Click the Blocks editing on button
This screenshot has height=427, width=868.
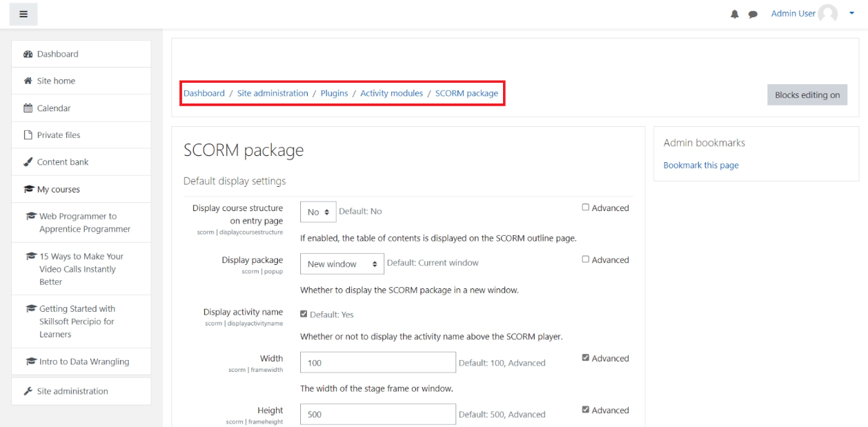point(807,95)
